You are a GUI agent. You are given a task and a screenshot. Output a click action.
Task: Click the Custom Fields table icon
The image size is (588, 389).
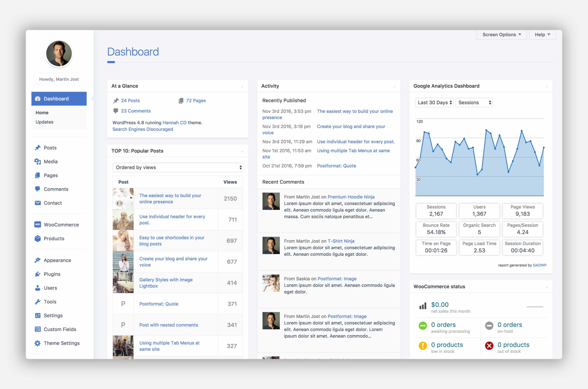pos(38,329)
